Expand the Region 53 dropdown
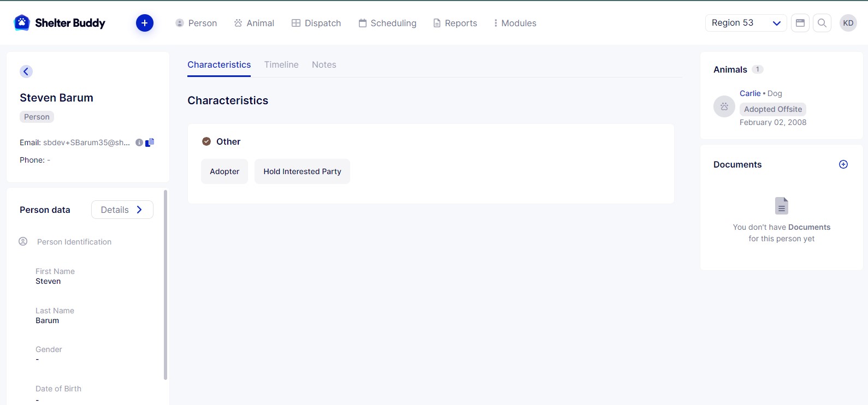The width and height of the screenshot is (868, 405). [746, 23]
